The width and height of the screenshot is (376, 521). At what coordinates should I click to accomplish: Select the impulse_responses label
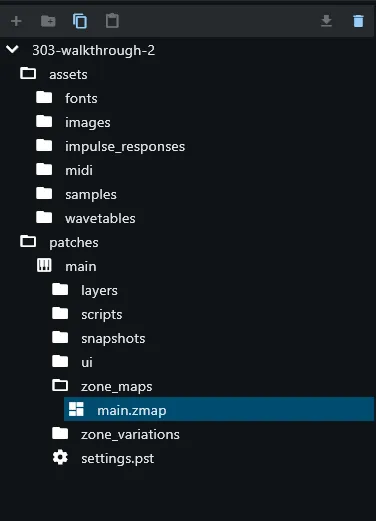pos(125,147)
